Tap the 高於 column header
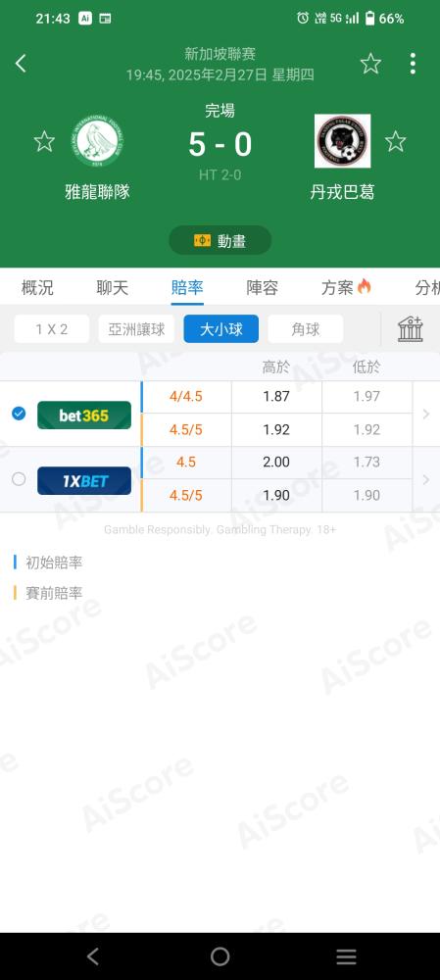 coord(276,367)
